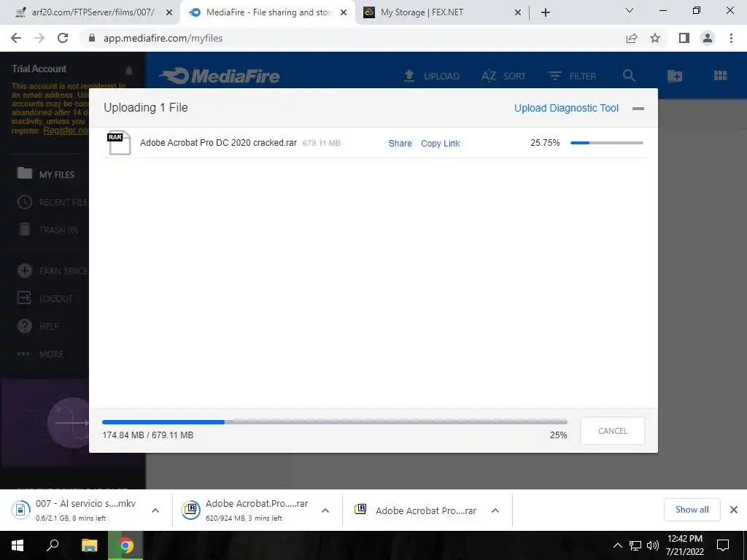Close the FEX.NET tab
The width and height of the screenshot is (747, 560).
pos(518,13)
